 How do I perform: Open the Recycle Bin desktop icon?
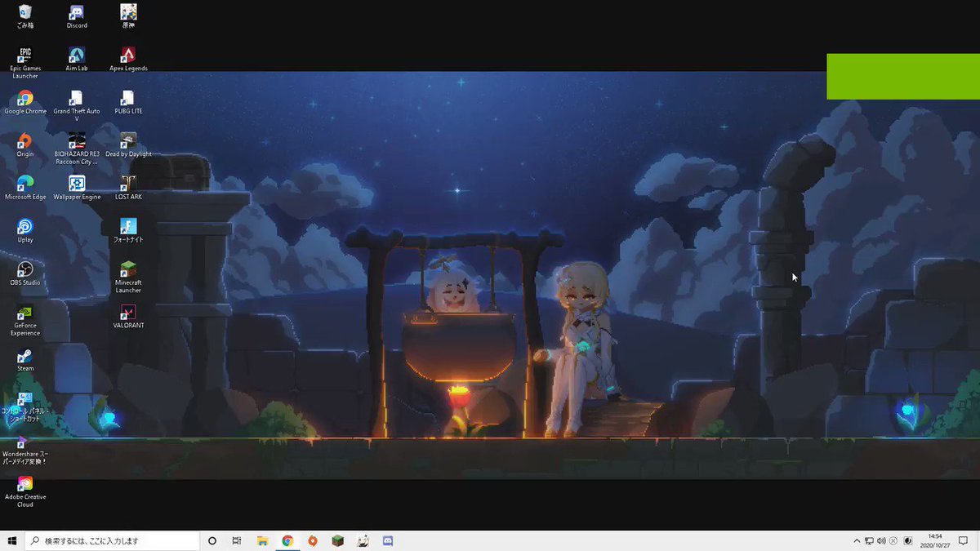pyautogui.click(x=25, y=16)
